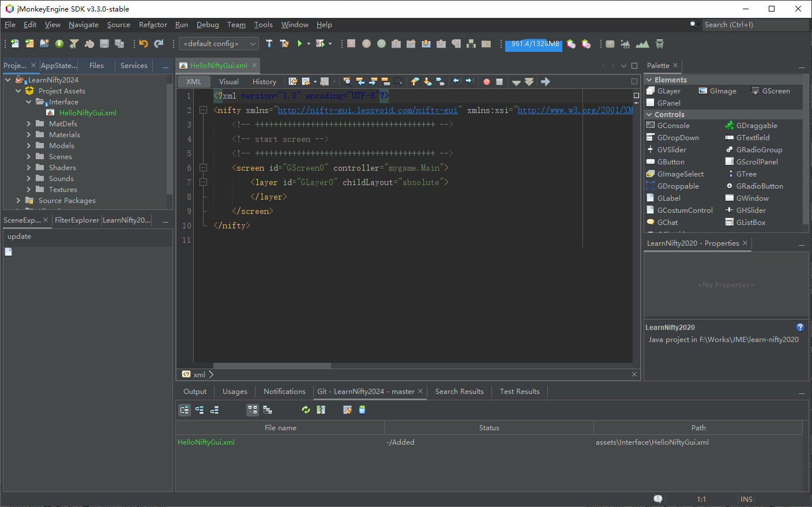Screen dimensions: 812x507
Task: Switch to the Search Results tab
Action: pyautogui.click(x=459, y=392)
